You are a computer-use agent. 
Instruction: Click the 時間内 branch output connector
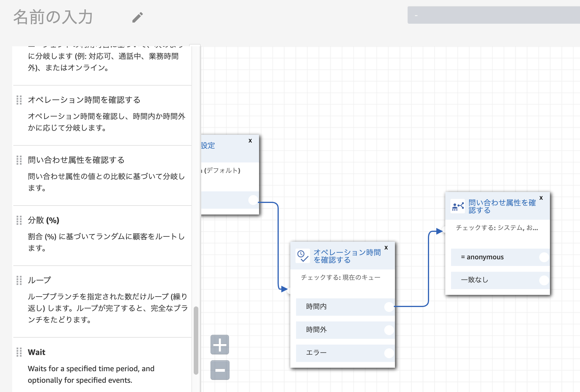point(389,307)
